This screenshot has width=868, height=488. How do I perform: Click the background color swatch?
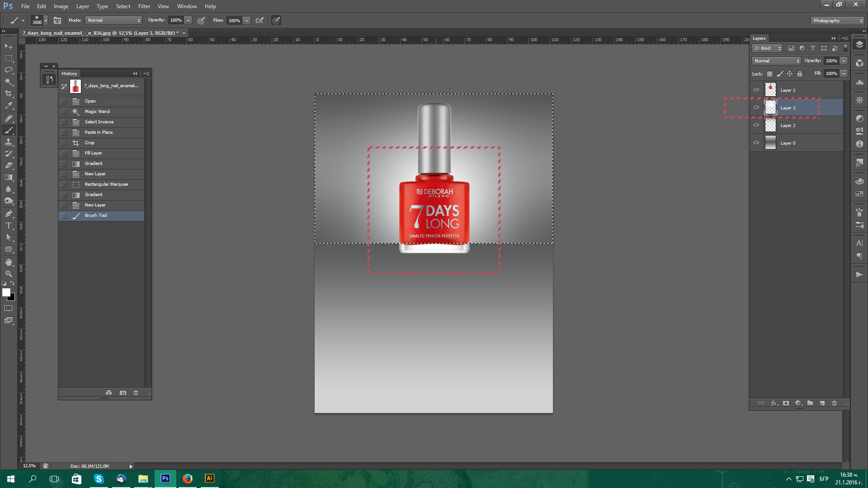[x=12, y=298]
